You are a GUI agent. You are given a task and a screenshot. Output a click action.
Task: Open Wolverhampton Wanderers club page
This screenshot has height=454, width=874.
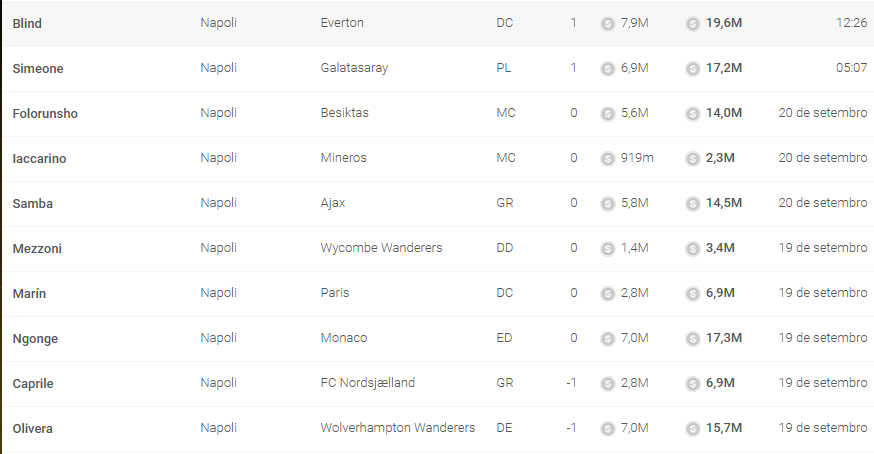click(x=398, y=428)
